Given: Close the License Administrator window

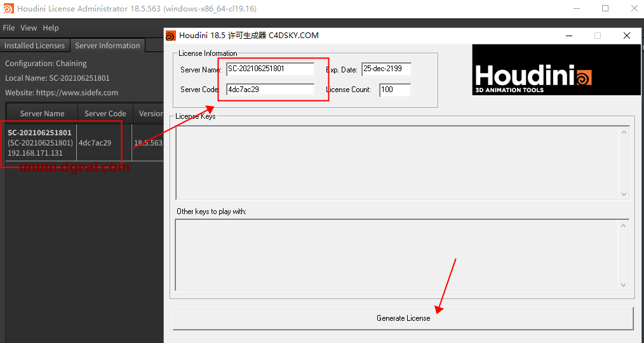Looking at the screenshot, I should coord(634,9).
